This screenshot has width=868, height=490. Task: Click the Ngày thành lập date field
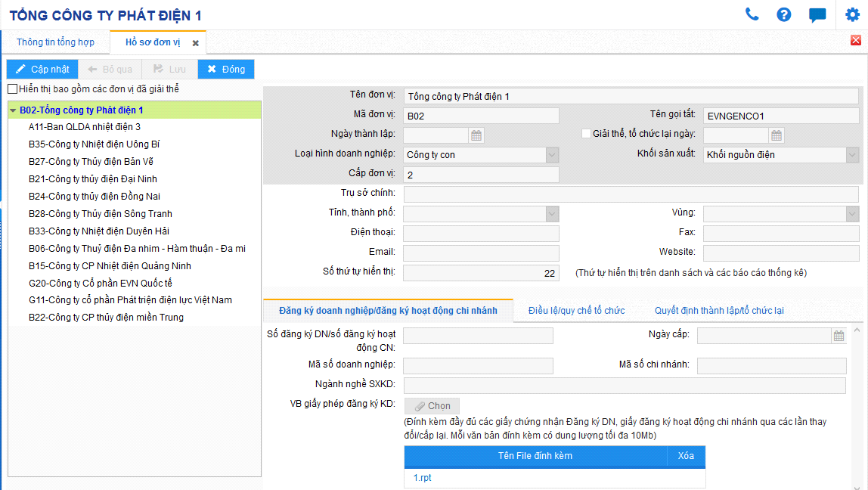click(436, 135)
